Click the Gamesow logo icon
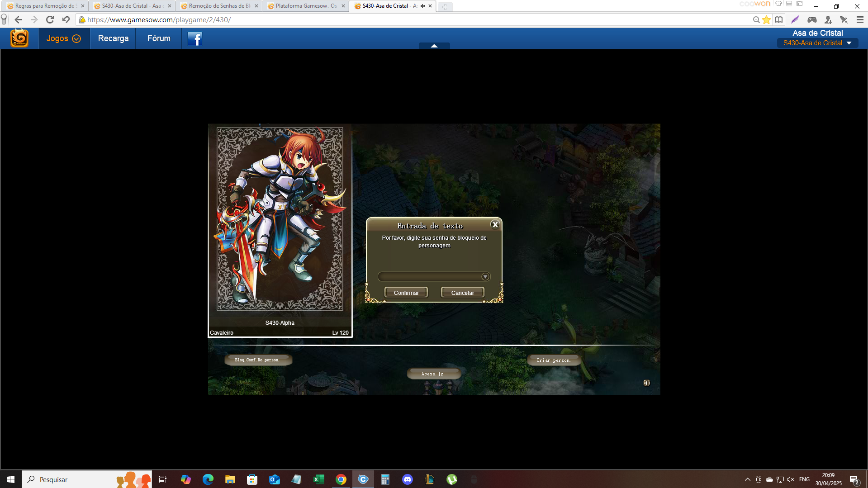Image resolution: width=868 pixels, height=488 pixels. [x=19, y=38]
